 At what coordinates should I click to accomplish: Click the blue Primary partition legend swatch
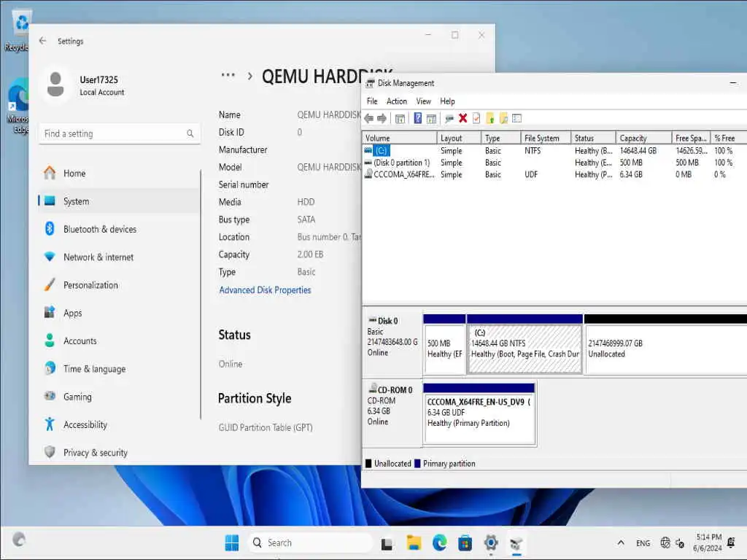tap(417, 463)
